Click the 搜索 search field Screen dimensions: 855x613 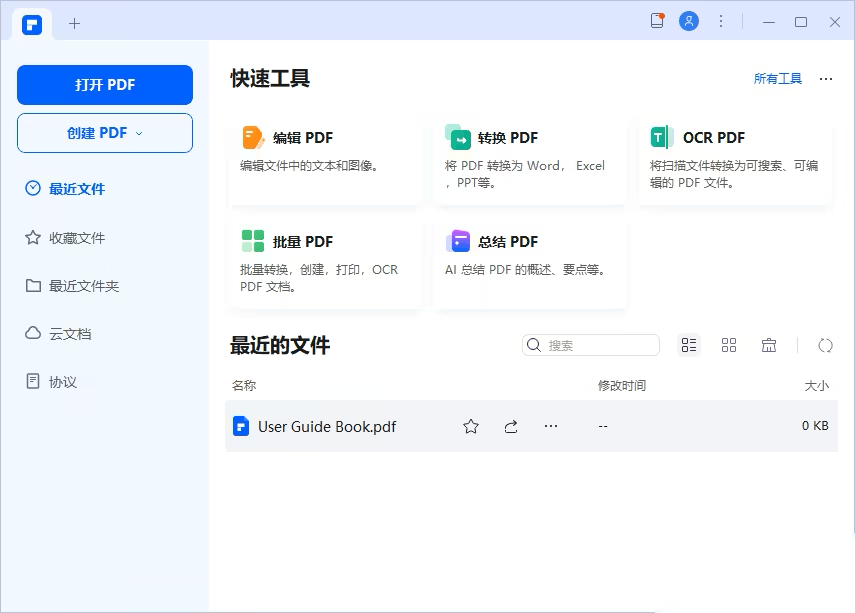pos(600,345)
